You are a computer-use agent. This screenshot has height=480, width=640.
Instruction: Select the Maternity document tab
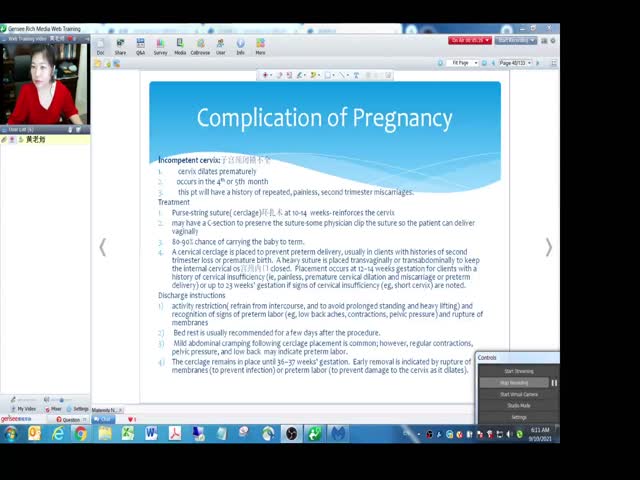pyautogui.click(x=107, y=410)
